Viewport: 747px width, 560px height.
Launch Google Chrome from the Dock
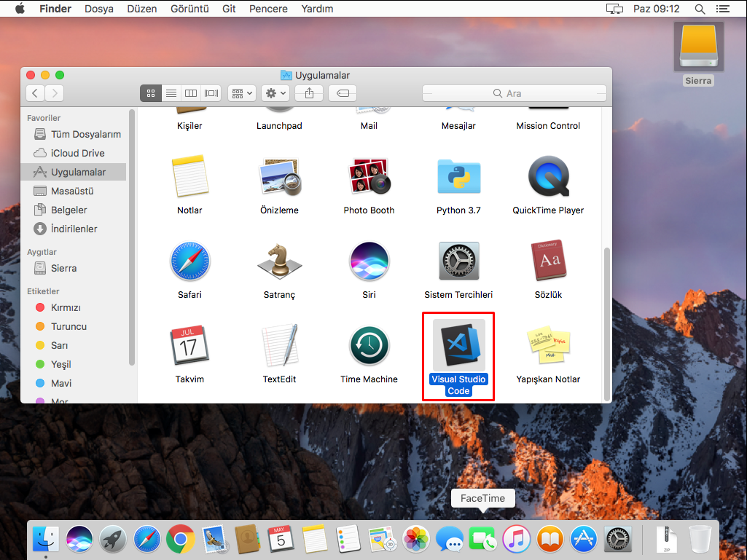tap(180, 539)
